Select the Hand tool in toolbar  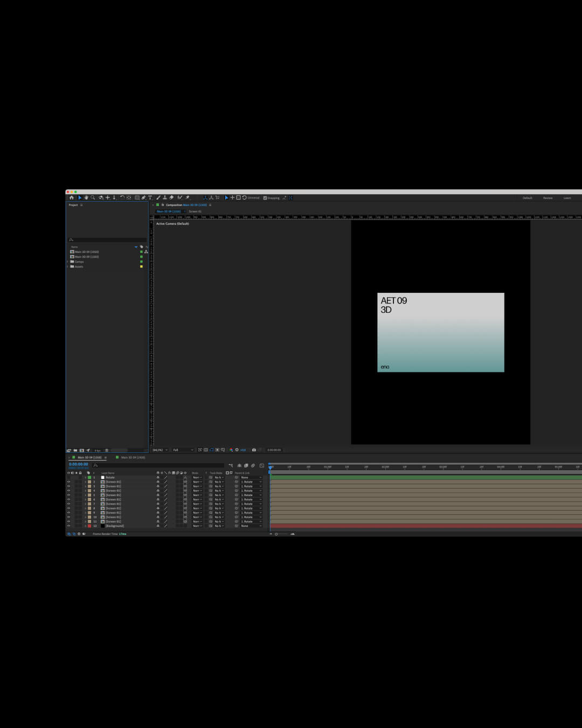(86, 197)
